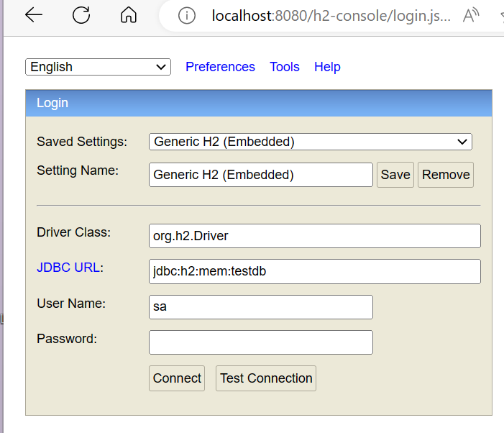The image size is (504, 433).
Task: Click the localhost URL in address bar
Action: [x=331, y=16]
